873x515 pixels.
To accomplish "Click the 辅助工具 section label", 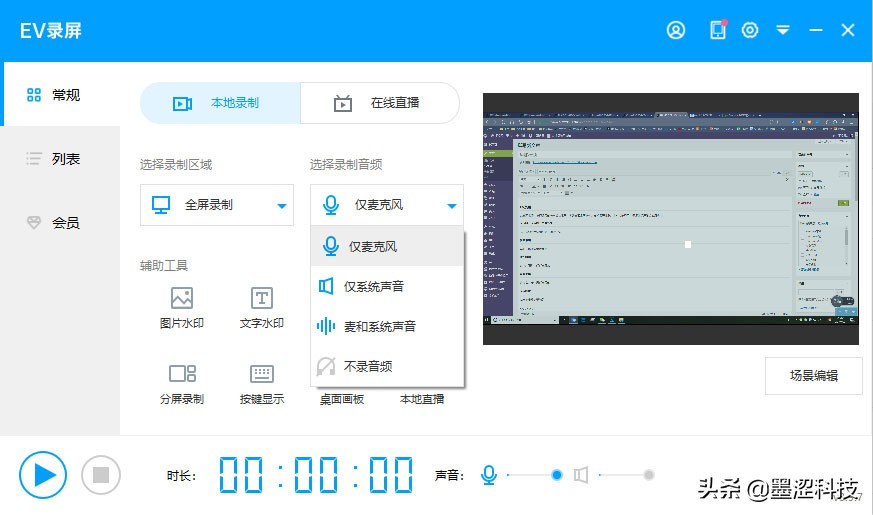I will [163, 266].
